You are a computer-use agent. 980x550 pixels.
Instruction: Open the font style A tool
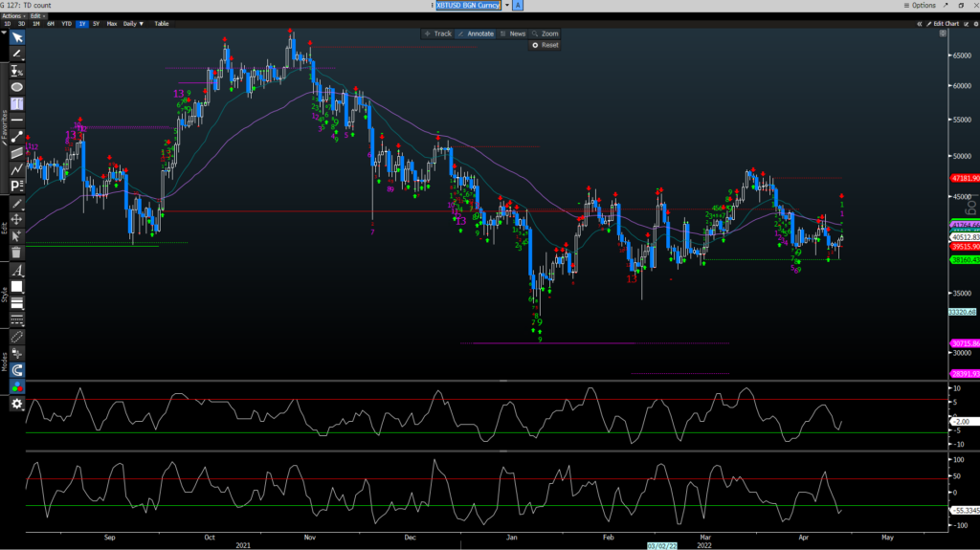tap(17, 271)
